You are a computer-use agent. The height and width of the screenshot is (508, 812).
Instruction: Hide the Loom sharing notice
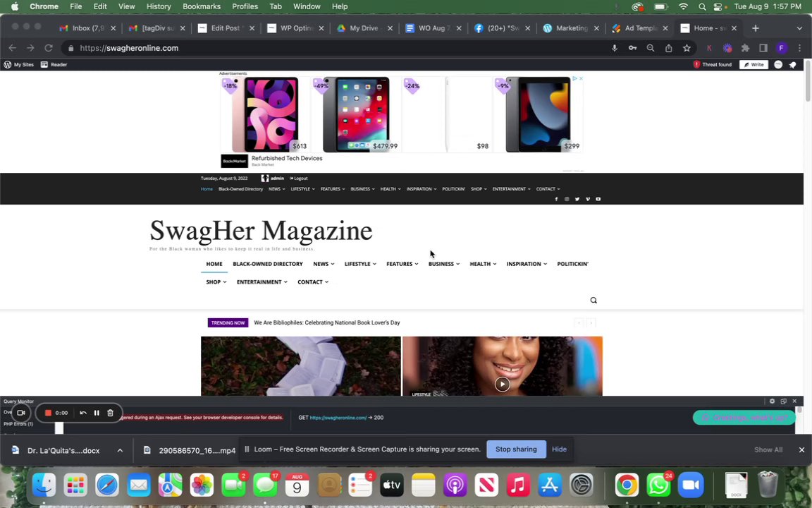[x=559, y=449]
